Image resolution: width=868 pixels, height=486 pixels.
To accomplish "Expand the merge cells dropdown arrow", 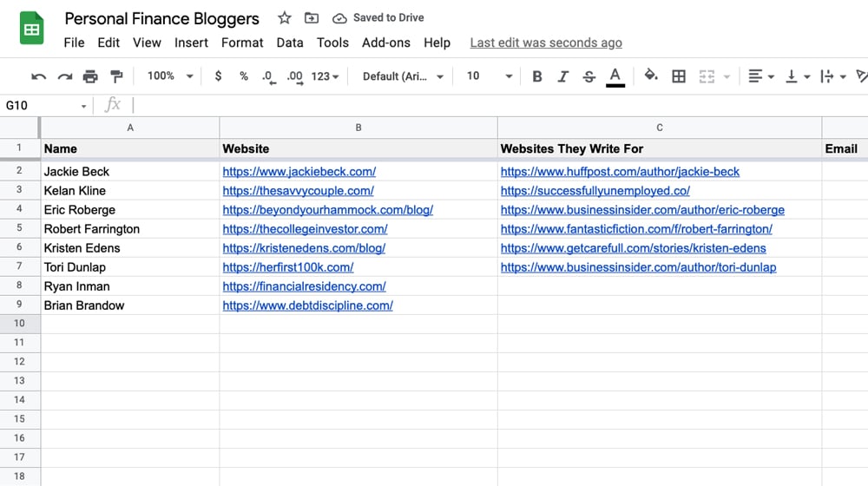I will tap(727, 77).
